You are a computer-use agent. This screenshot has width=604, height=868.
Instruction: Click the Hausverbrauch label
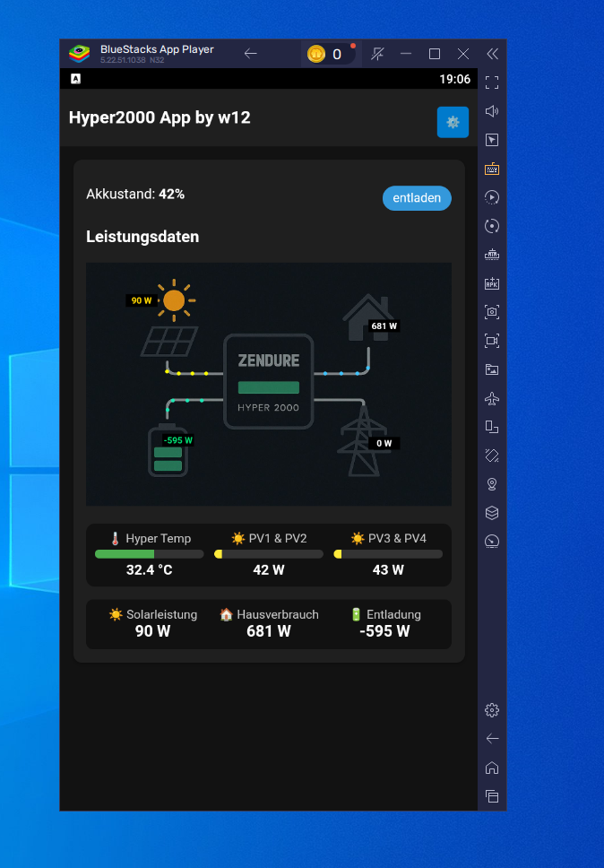[278, 614]
